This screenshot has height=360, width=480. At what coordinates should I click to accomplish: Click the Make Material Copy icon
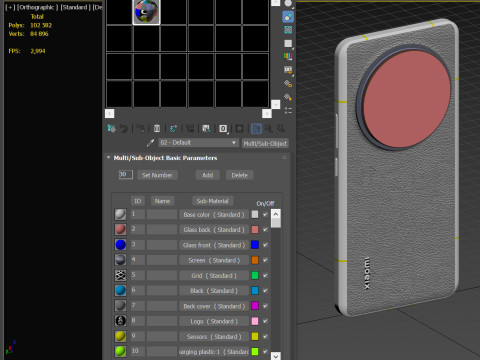[173, 129]
